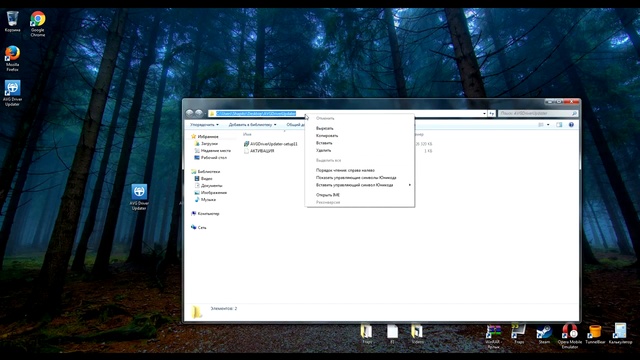Open the Видео library
This screenshot has width=640, height=360.
[x=203, y=179]
